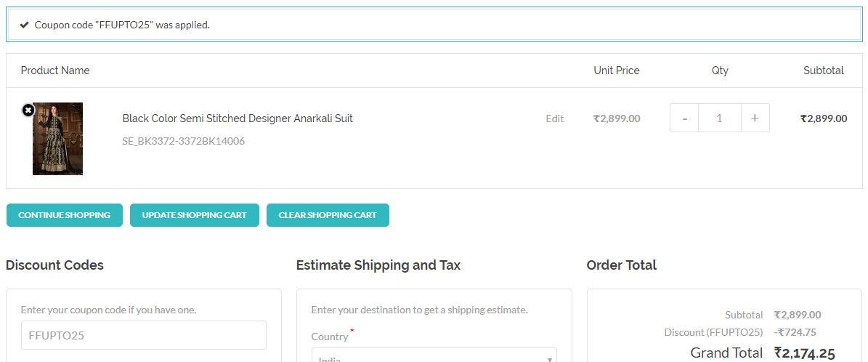The height and width of the screenshot is (362, 868).
Task: Click the coupon code field containing FFUPTO25
Action: pyautogui.click(x=144, y=335)
